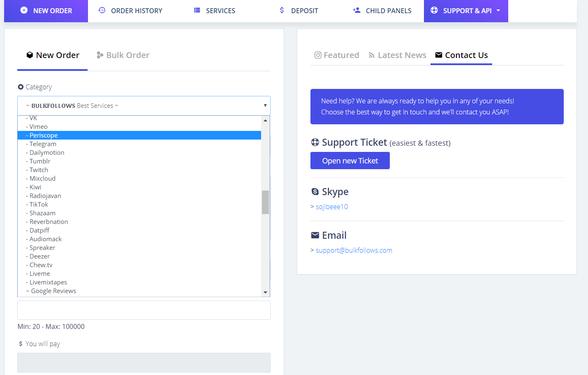
Task: Click the Support & API lifebuoy icon
Action: (x=434, y=10)
